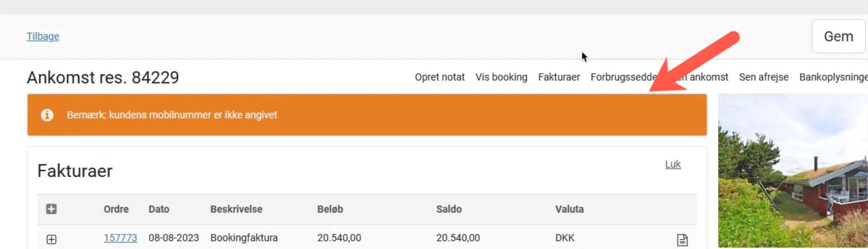Close the Fakturaer panel with Luk
This screenshot has width=868, height=249.
tap(673, 164)
